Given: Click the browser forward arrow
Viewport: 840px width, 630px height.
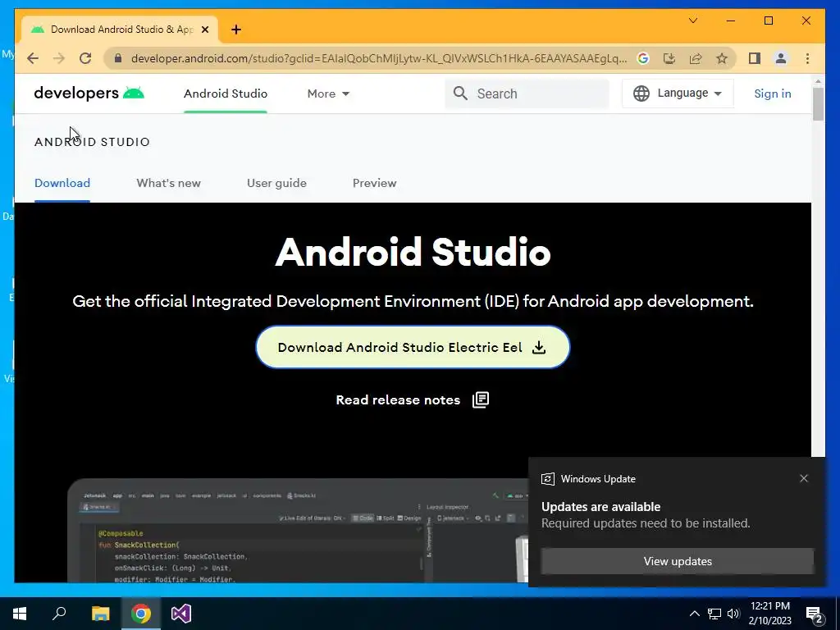Looking at the screenshot, I should 59,58.
